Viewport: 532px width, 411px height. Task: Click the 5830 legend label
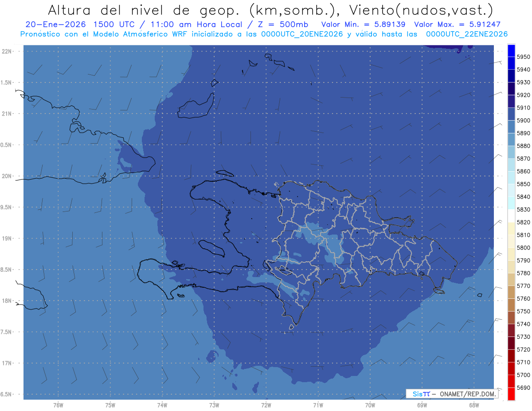(x=523, y=209)
